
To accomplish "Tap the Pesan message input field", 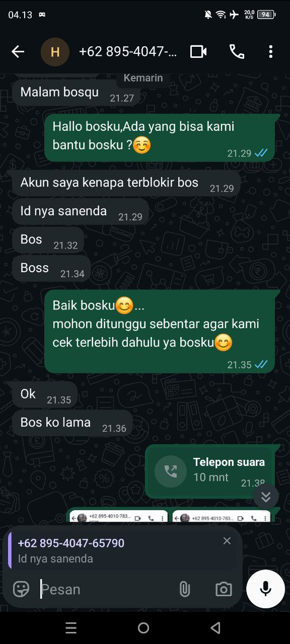I will click(x=106, y=589).
